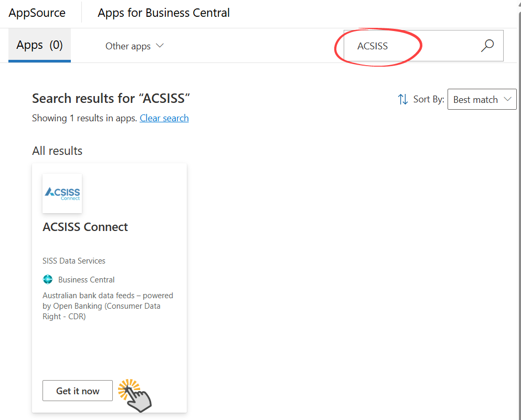521x420 pixels.
Task: Click the Business Central product icon
Action: [x=48, y=279]
